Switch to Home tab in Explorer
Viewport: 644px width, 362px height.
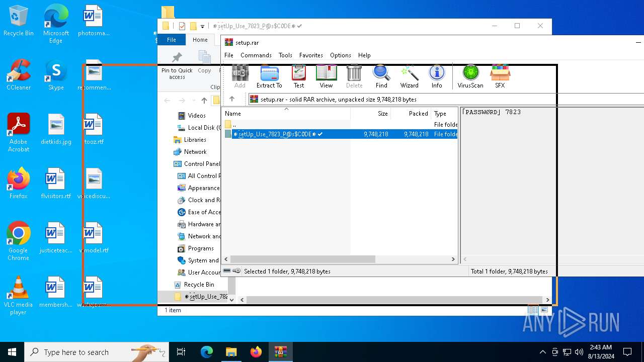click(200, 40)
